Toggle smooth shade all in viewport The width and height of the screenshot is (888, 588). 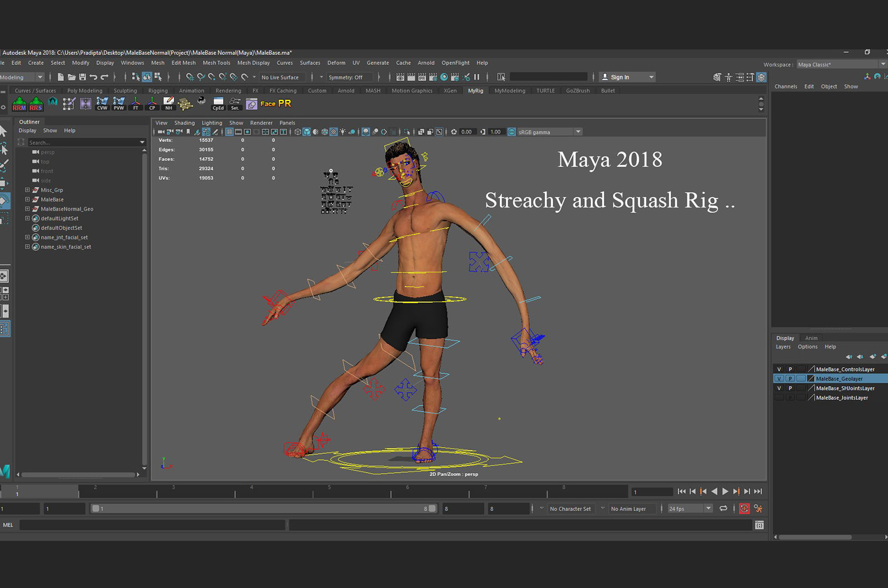[306, 132]
